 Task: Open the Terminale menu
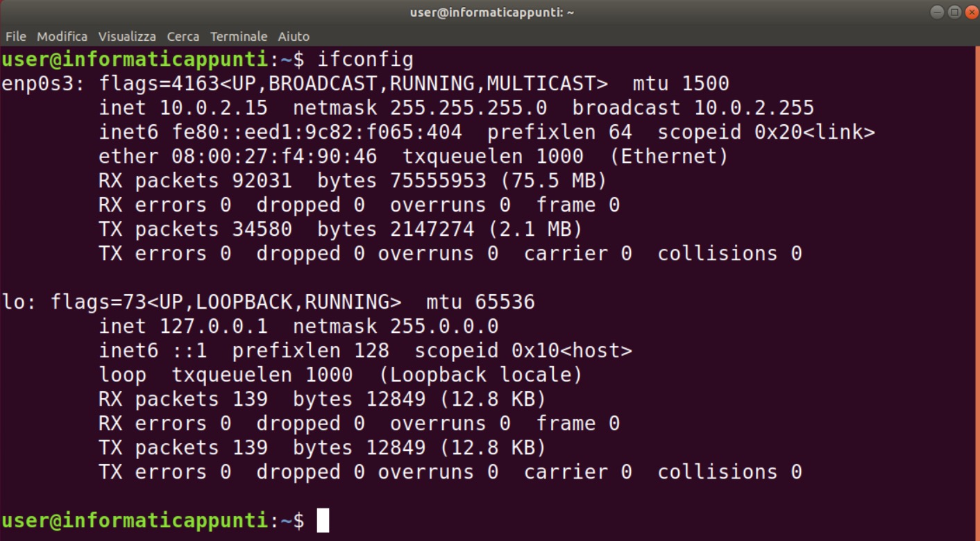point(239,36)
